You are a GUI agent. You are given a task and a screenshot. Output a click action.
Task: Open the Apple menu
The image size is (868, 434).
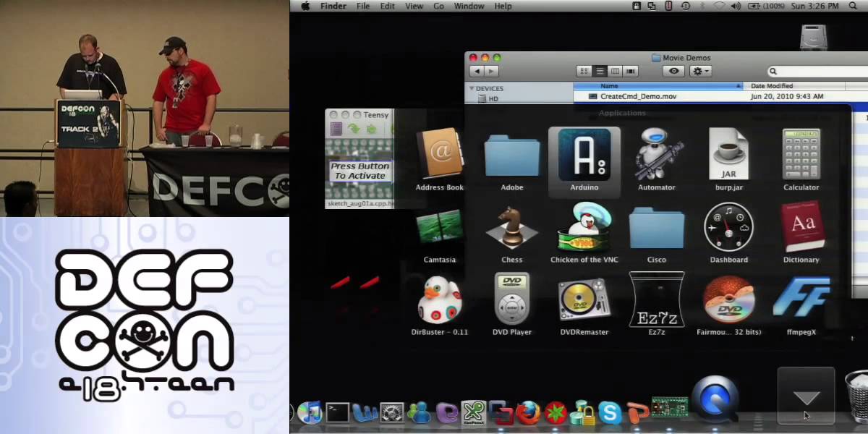coord(305,6)
